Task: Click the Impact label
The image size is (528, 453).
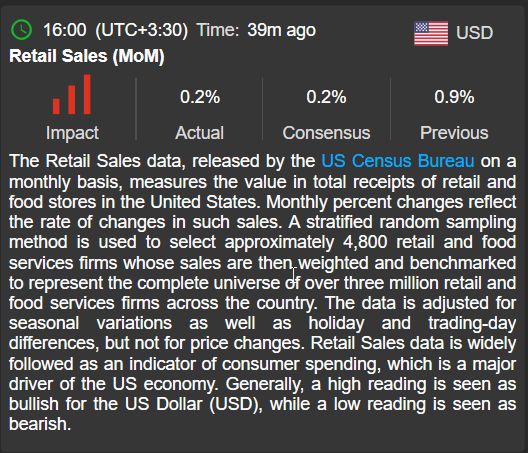Action: coord(72,133)
